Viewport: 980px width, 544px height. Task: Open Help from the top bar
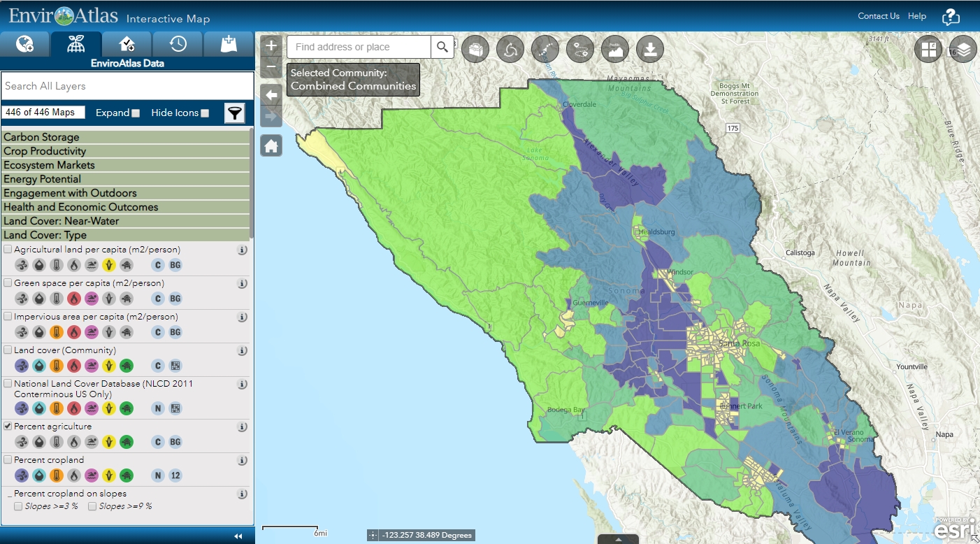click(x=916, y=15)
